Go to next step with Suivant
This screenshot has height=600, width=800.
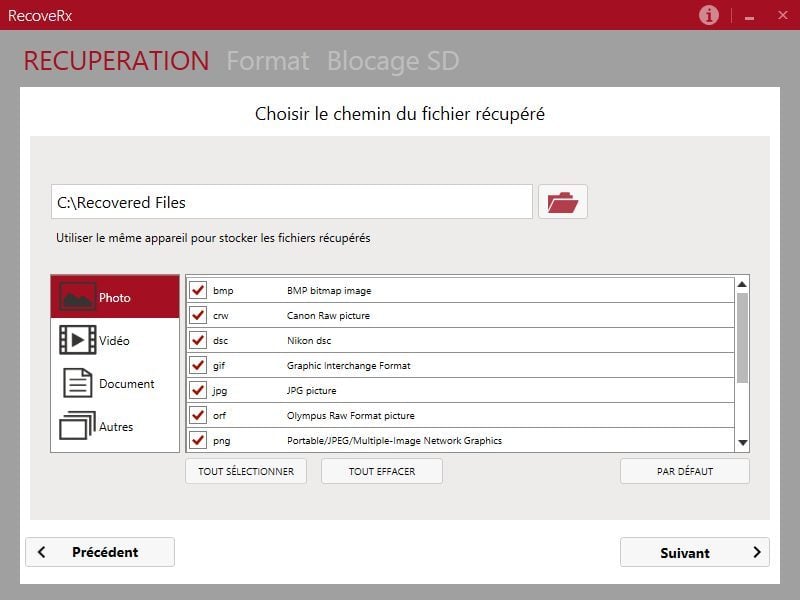(x=694, y=552)
